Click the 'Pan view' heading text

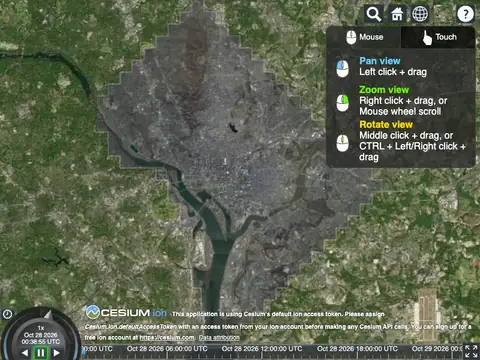click(380, 61)
